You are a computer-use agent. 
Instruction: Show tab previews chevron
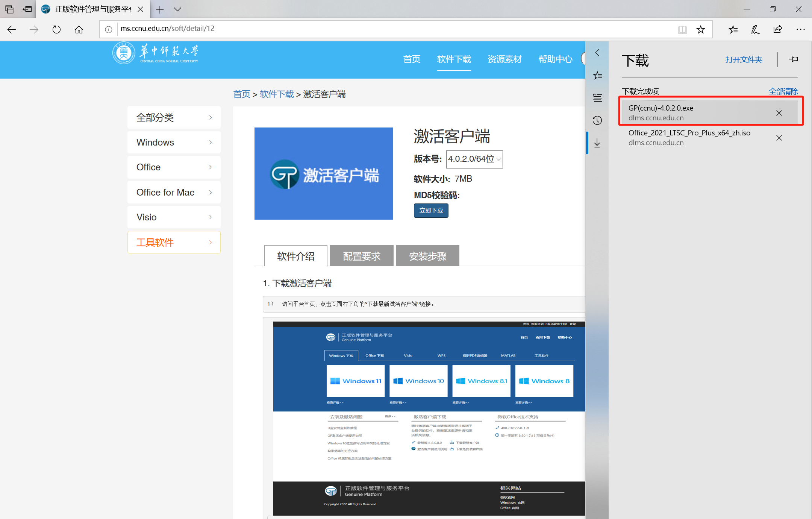point(177,9)
